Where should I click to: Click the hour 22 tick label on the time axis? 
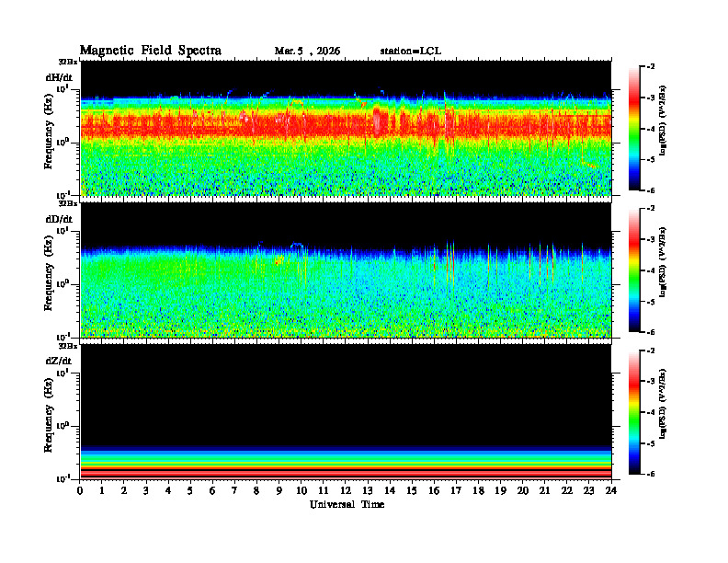pos(567,490)
